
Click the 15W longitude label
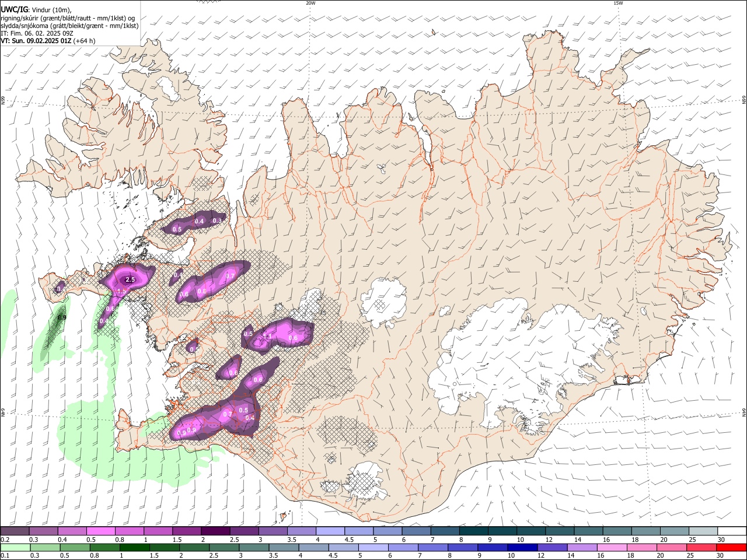pos(618,3)
